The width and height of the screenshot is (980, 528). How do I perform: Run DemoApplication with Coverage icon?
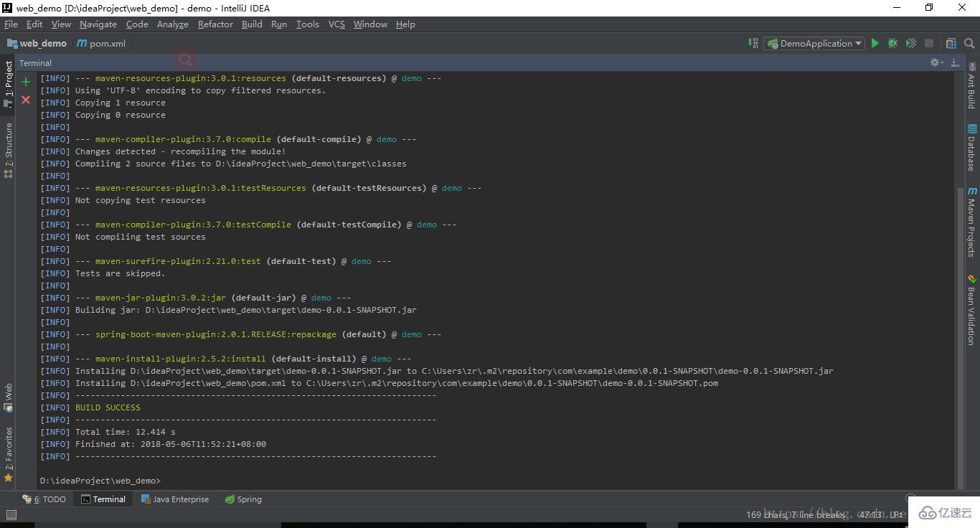910,43
